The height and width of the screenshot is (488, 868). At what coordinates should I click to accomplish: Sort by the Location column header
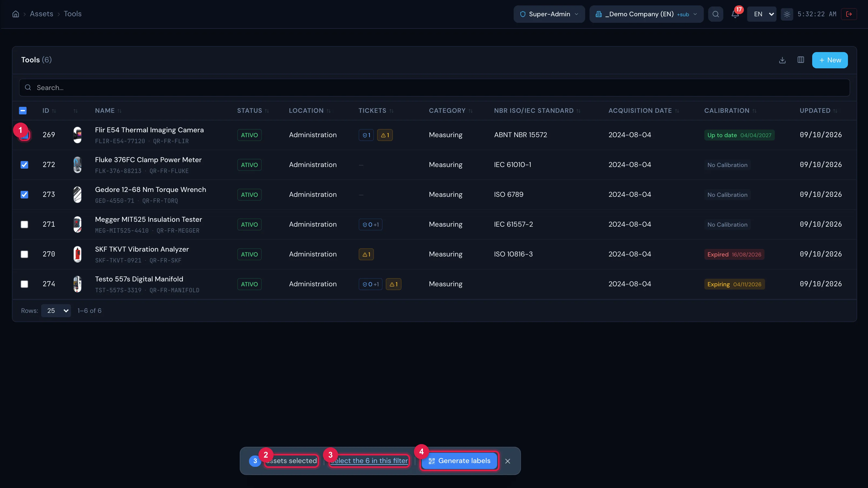(x=309, y=111)
